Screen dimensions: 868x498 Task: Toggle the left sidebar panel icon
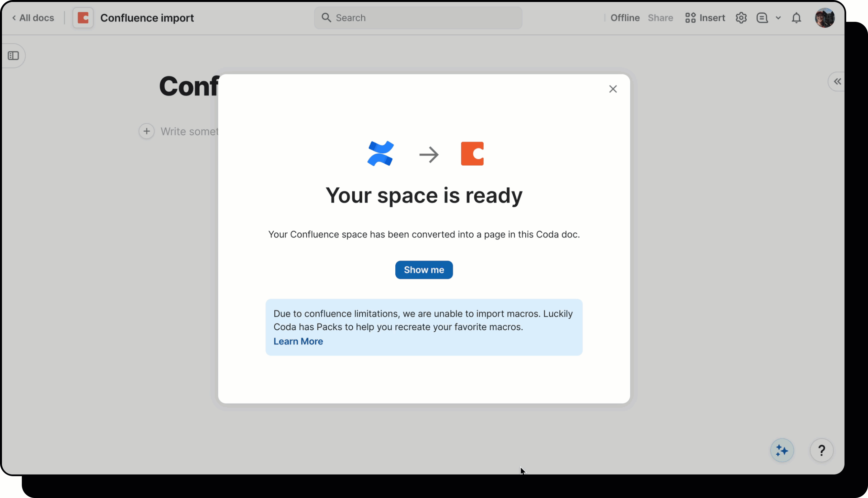coord(13,56)
